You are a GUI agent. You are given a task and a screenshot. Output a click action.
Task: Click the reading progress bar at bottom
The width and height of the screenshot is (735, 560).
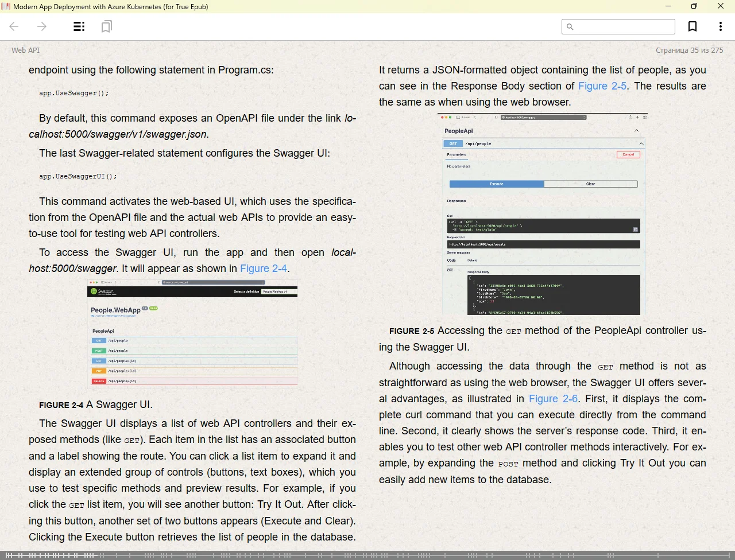click(x=367, y=555)
